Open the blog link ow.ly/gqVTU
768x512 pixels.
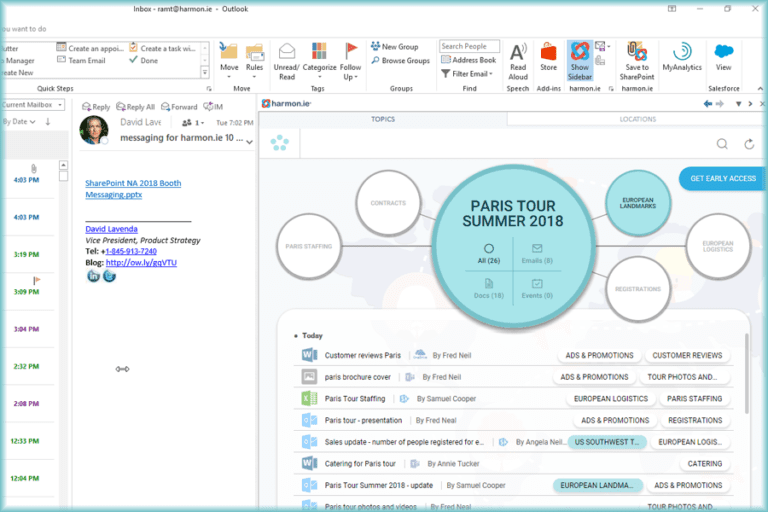pos(141,263)
